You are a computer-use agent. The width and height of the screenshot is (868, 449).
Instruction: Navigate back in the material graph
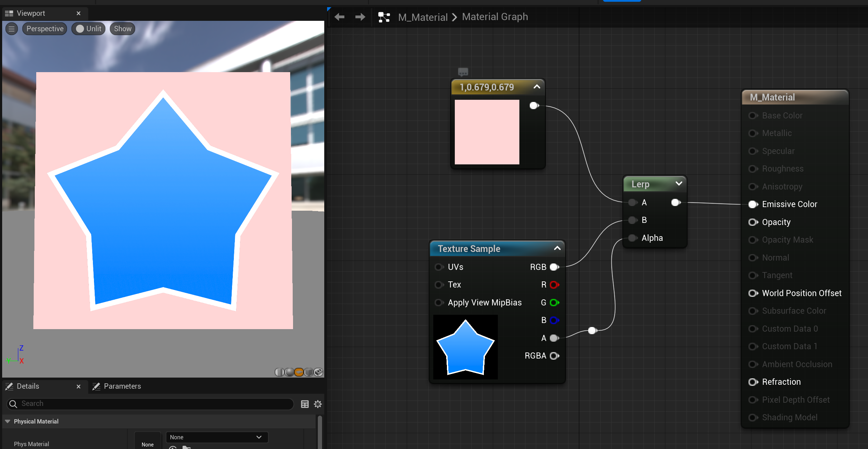pyautogui.click(x=339, y=17)
